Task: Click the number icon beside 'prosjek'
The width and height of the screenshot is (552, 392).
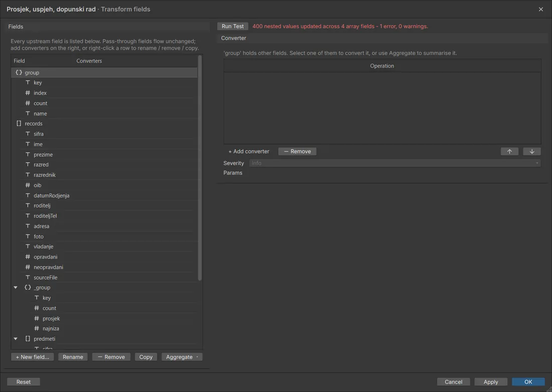Action: 37,318
